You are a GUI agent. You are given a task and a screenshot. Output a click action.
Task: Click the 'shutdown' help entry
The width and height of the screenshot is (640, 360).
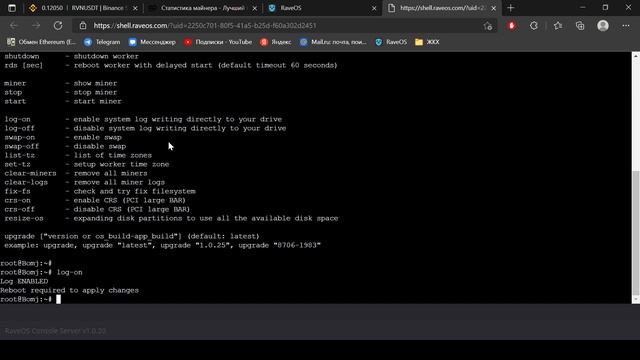tap(22, 56)
